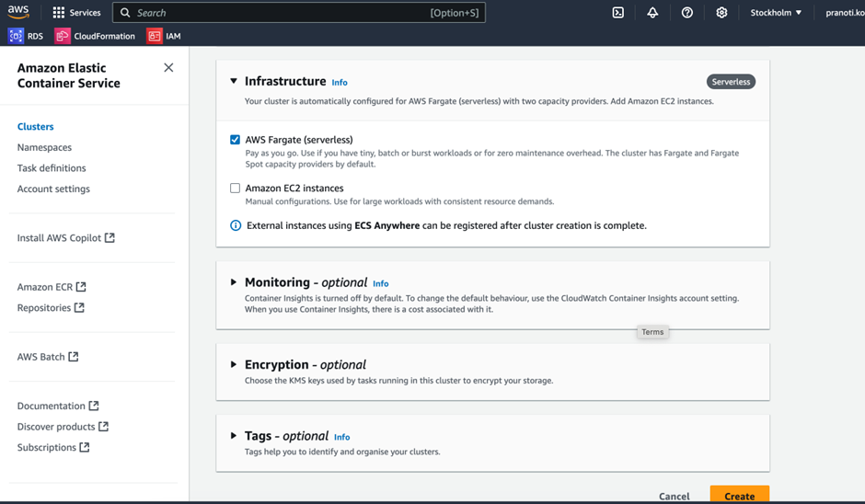Viewport: 865px width, 504px height.
Task: Click external-link icon beside Install AWS Copilot
Action: [x=110, y=237]
